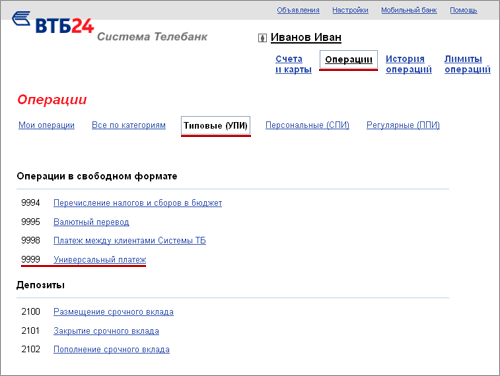500x376 pixels.
Task: Open Размещение срочного вклада
Action: (x=113, y=312)
